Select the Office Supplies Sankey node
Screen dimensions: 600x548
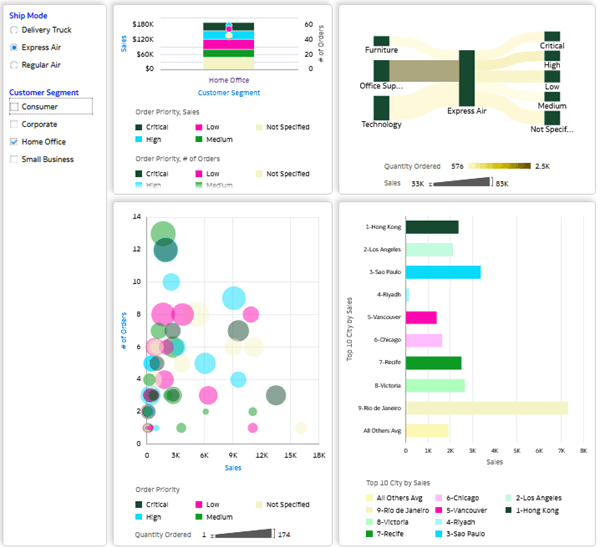pyautogui.click(x=382, y=71)
